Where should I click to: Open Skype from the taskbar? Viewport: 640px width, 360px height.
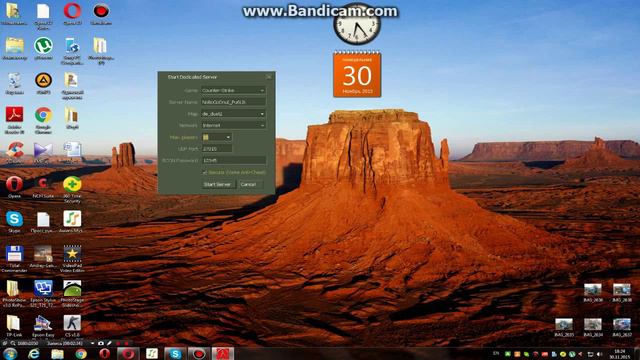tap(175, 353)
